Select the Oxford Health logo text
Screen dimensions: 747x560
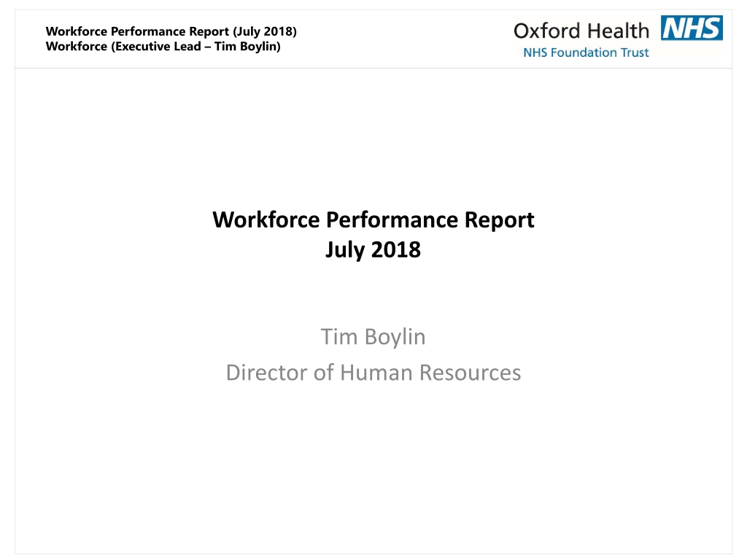[x=581, y=31]
